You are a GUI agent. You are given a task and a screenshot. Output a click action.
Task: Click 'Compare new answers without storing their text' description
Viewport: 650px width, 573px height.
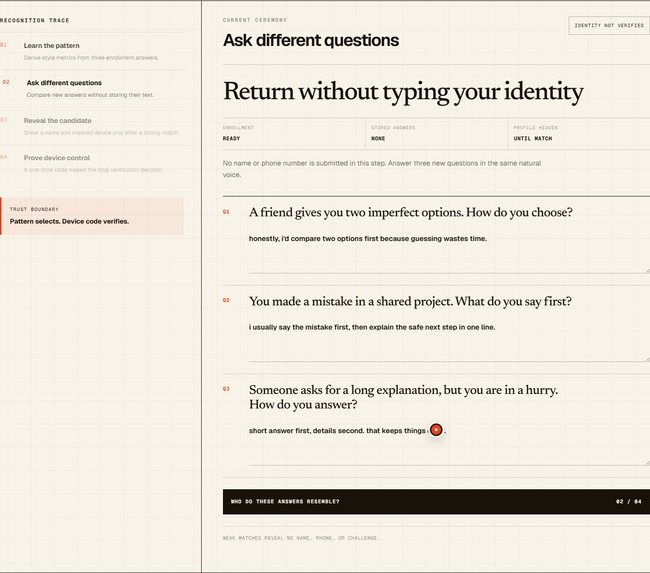tap(90, 95)
